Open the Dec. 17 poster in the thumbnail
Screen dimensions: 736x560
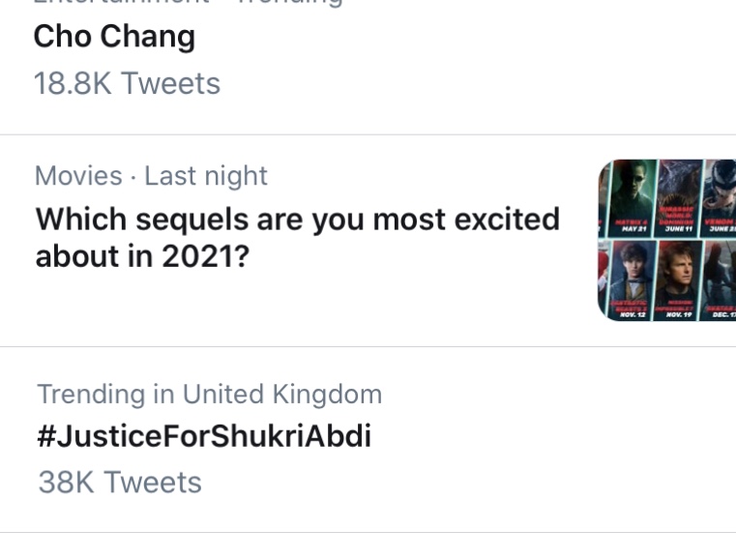click(x=719, y=280)
